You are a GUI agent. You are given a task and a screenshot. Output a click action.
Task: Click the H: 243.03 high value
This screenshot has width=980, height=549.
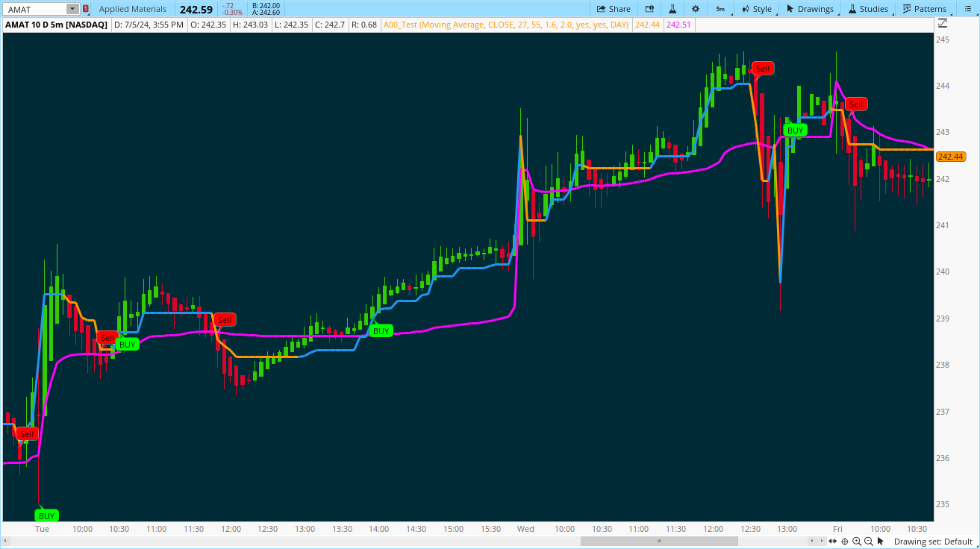coord(250,25)
